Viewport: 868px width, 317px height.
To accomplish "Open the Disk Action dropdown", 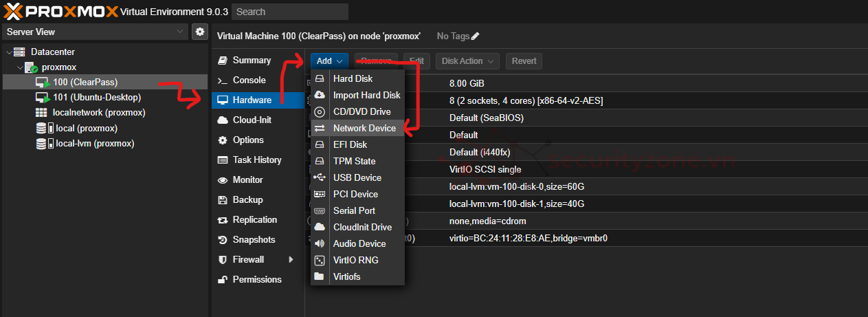I will 467,61.
